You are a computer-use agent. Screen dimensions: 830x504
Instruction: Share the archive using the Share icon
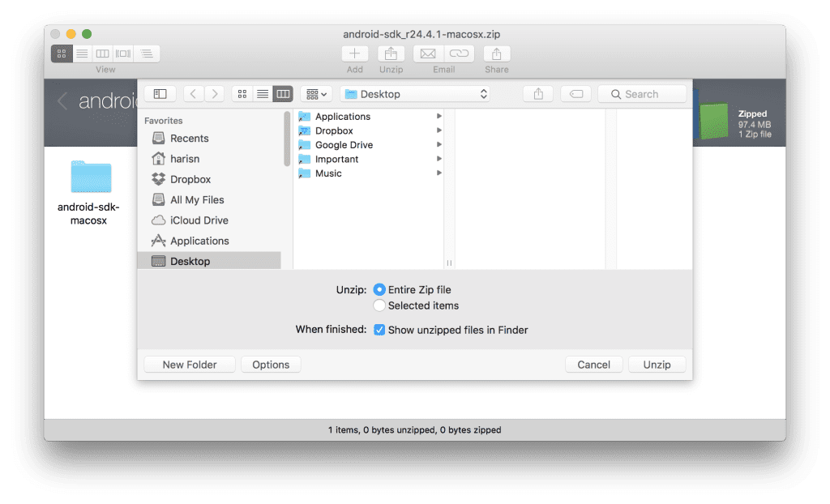(496, 54)
